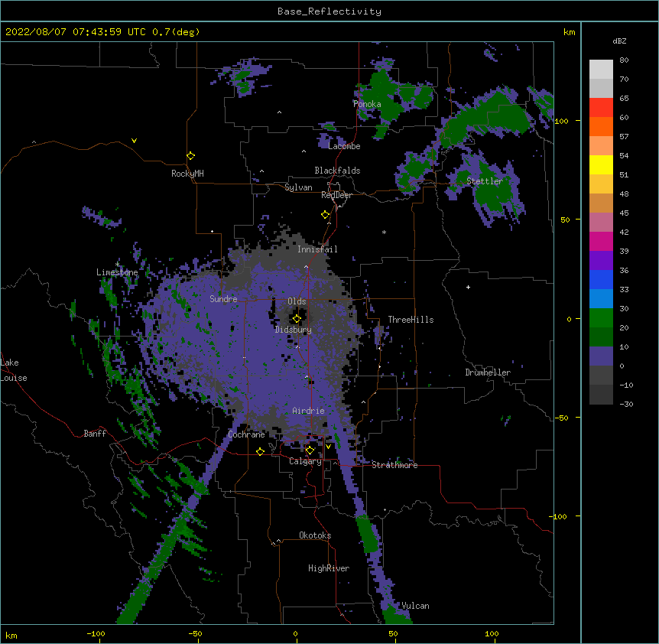
Task: Click the HighRiver label
Action: [x=329, y=568]
